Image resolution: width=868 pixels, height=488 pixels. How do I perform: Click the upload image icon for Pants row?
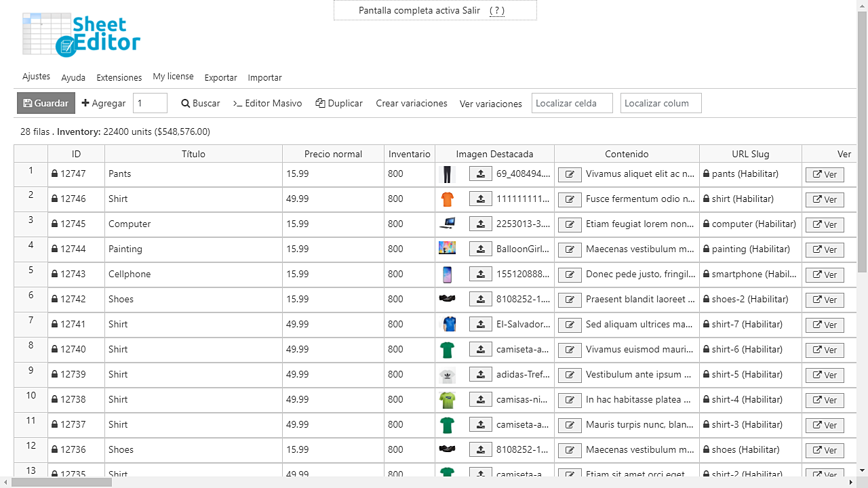480,174
